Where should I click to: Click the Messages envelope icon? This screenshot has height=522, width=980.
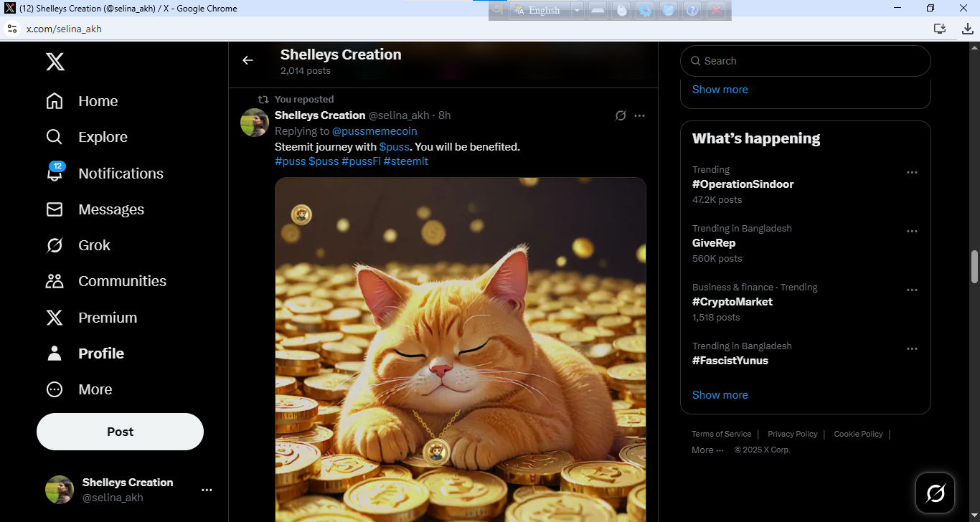pyautogui.click(x=55, y=209)
